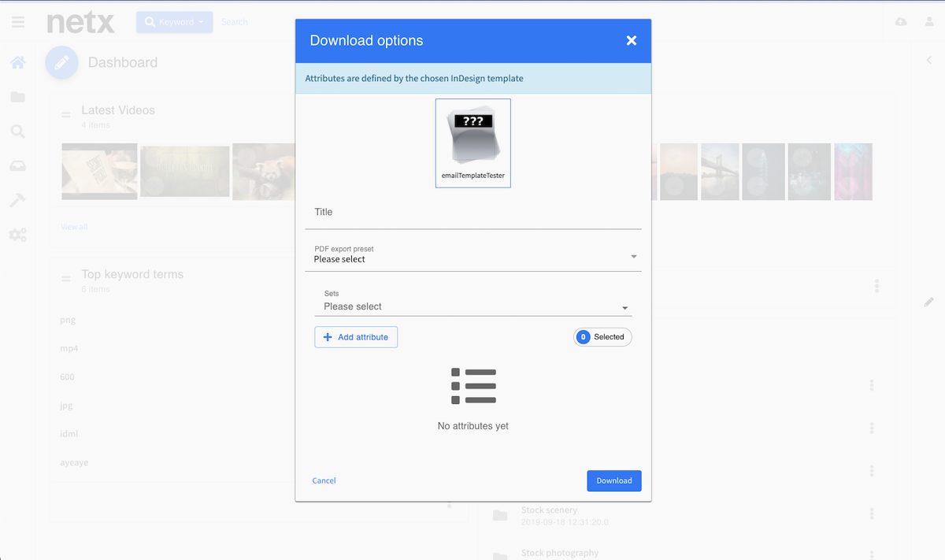Open the user profile icon
The width and height of the screenshot is (945, 560).
929,22
